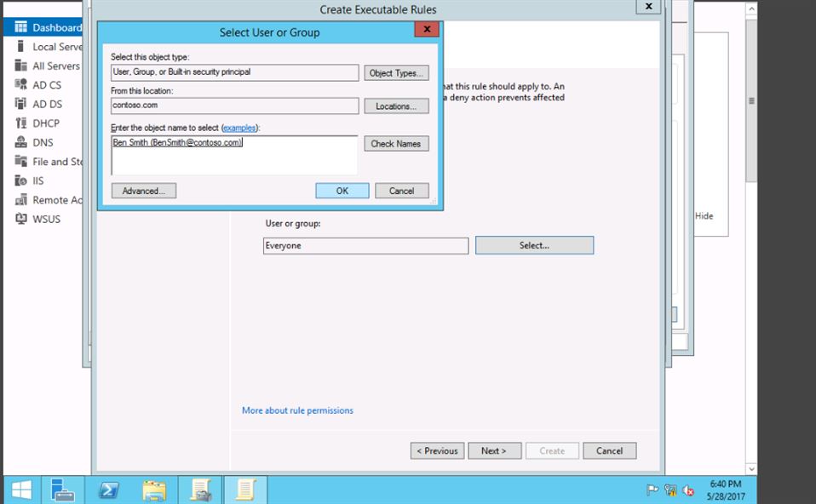
Task: Select the AD DS role icon
Action: tap(20, 104)
